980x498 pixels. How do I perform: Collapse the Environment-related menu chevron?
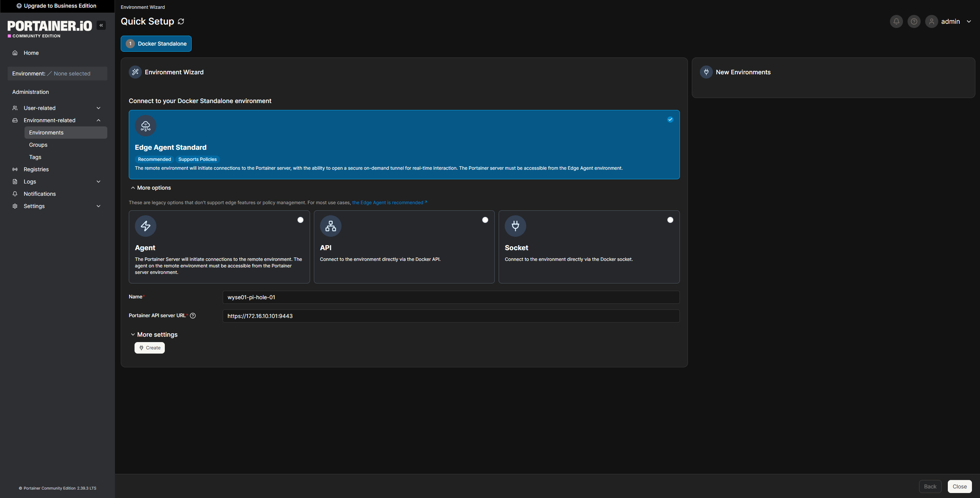98,120
